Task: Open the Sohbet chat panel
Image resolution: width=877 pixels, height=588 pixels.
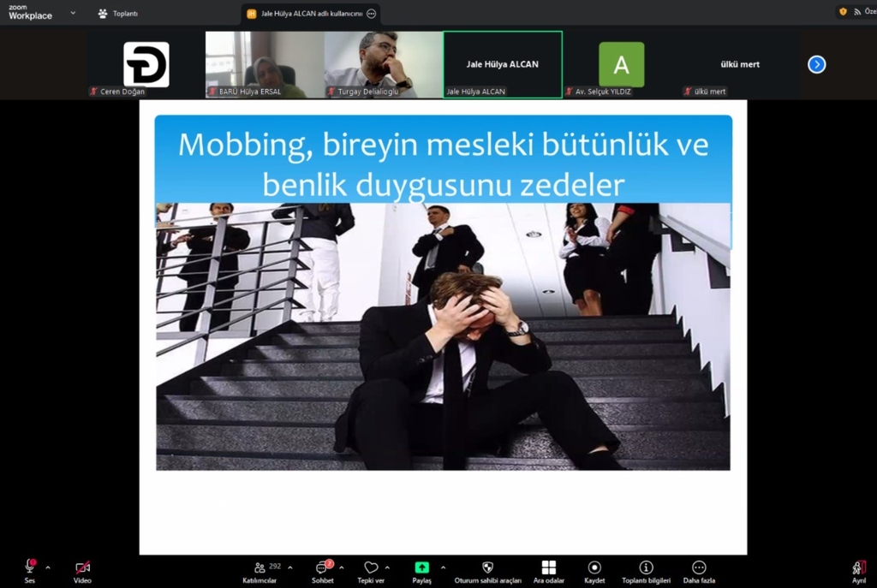Action: pos(322,567)
